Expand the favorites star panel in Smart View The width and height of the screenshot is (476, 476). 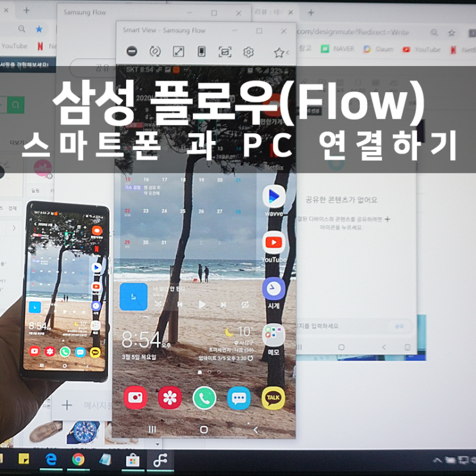click(x=279, y=53)
